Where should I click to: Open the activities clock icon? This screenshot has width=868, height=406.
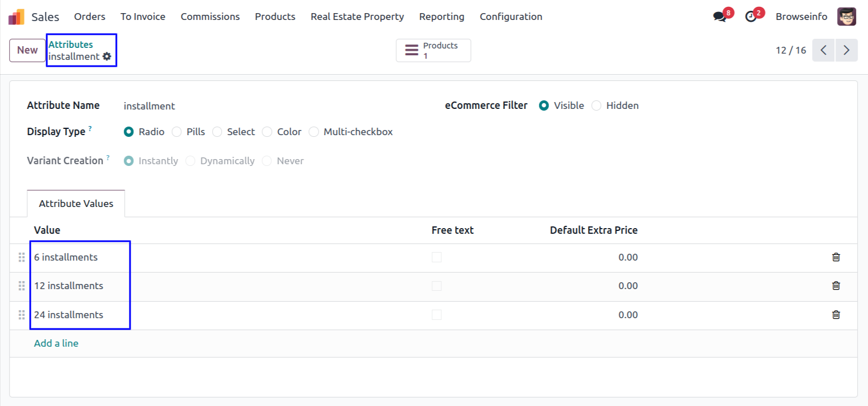click(x=751, y=17)
